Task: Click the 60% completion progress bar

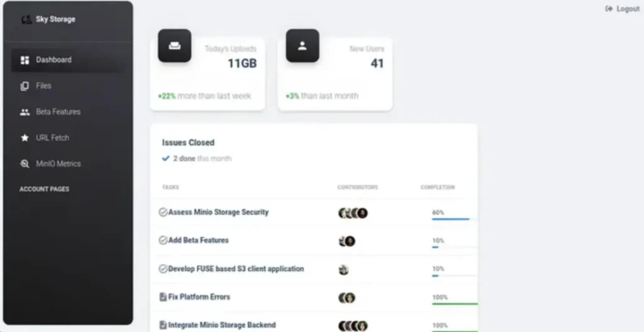Action: pos(450,219)
